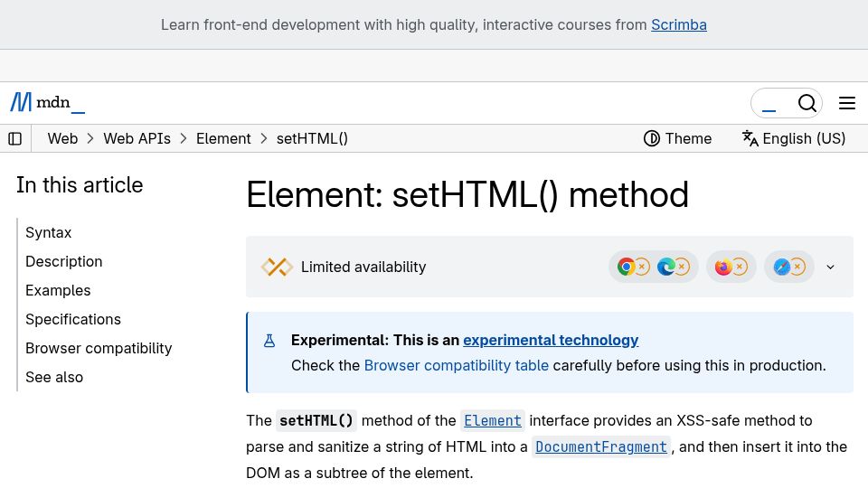Screen dimensions: 868x488
Task: Open the experimental technology link
Action: (551, 341)
